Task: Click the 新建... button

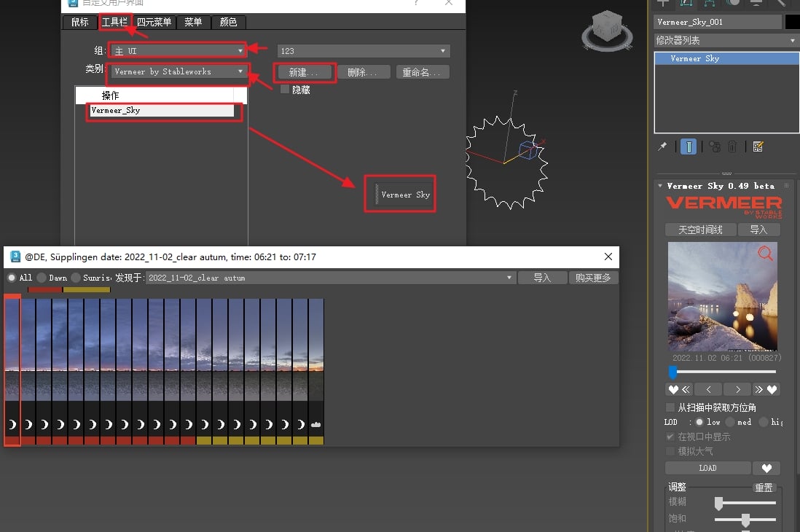Action: pos(304,72)
